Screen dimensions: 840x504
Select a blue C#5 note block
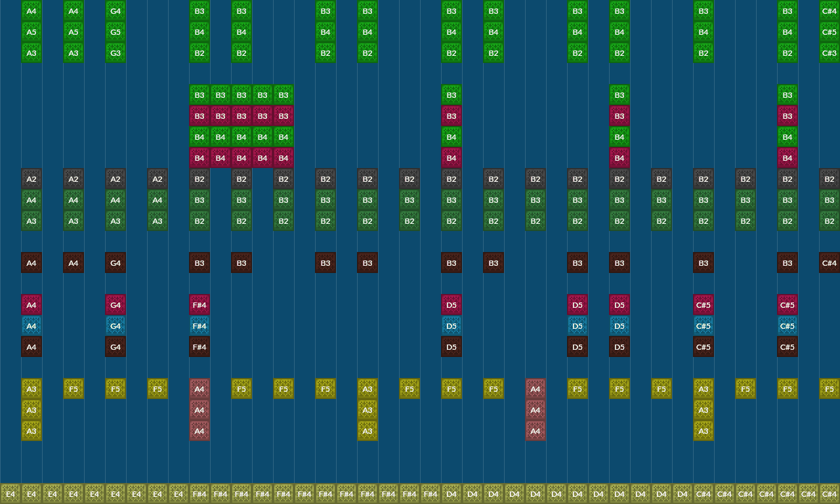[x=703, y=325]
